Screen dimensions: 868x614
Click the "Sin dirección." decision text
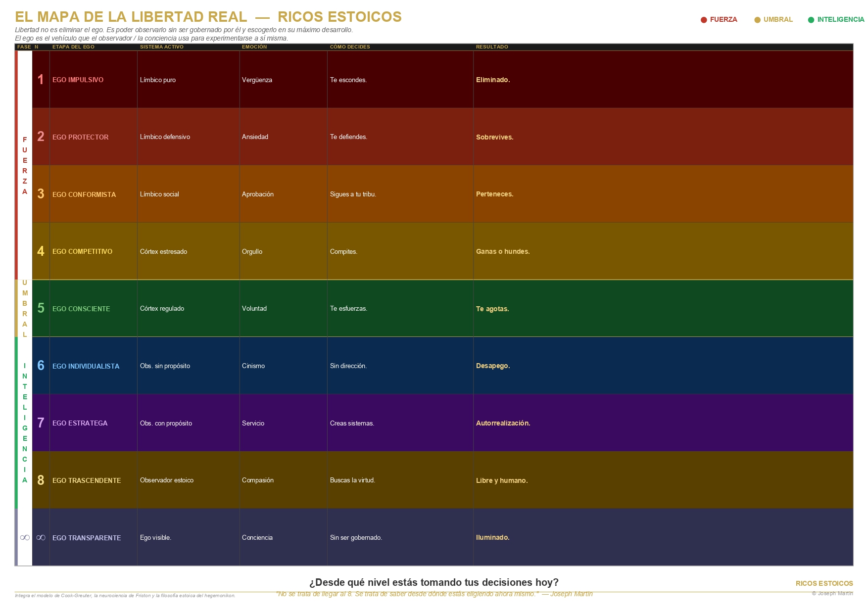(x=348, y=366)
